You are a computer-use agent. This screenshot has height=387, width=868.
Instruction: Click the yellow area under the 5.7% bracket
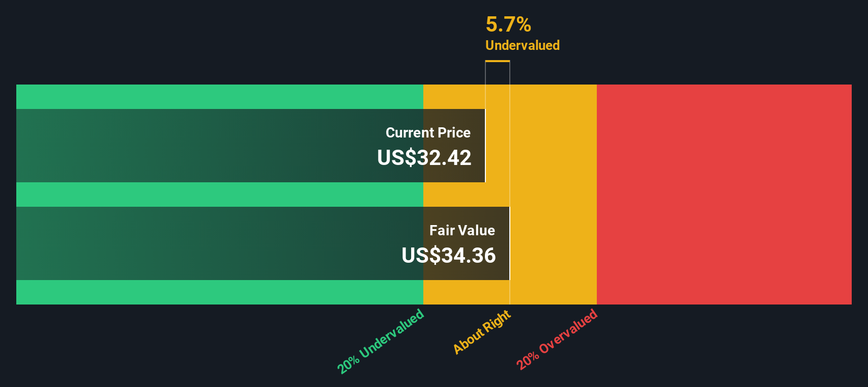tap(498, 146)
